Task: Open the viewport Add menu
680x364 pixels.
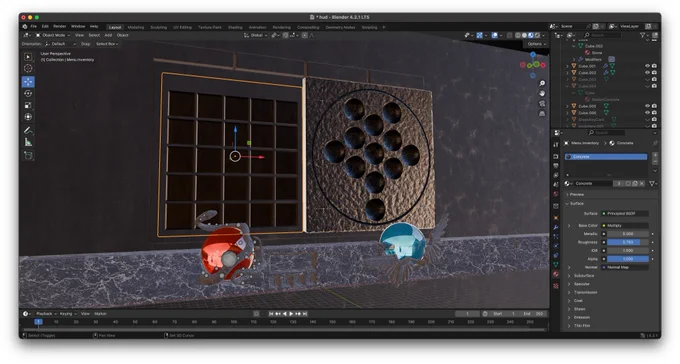Action: point(108,35)
